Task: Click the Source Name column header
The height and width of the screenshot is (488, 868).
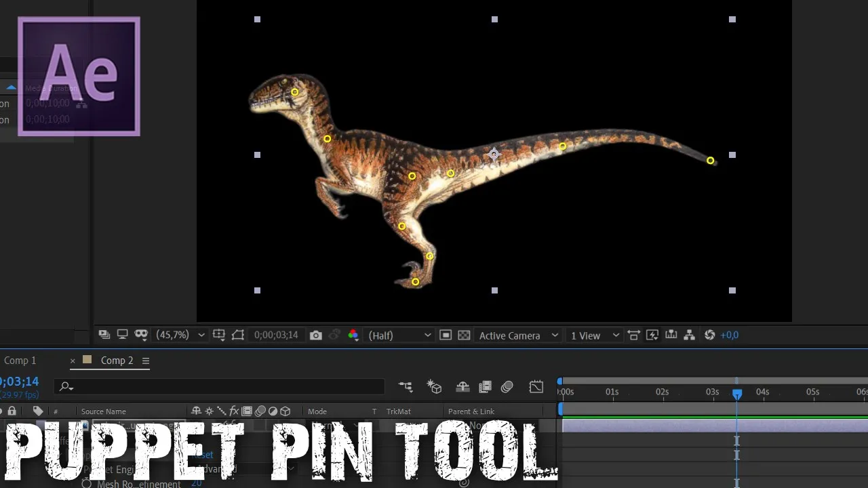Action: coord(104,411)
